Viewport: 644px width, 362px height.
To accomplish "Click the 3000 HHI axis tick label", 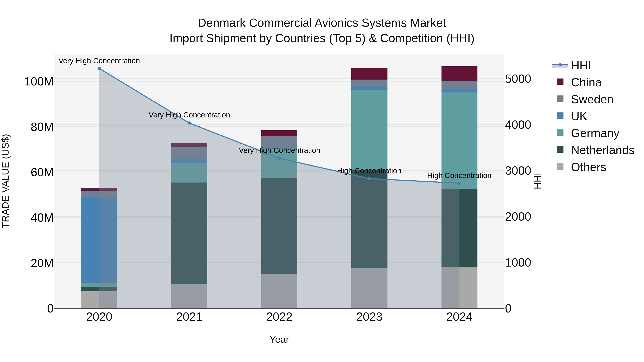I will click(518, 171).
